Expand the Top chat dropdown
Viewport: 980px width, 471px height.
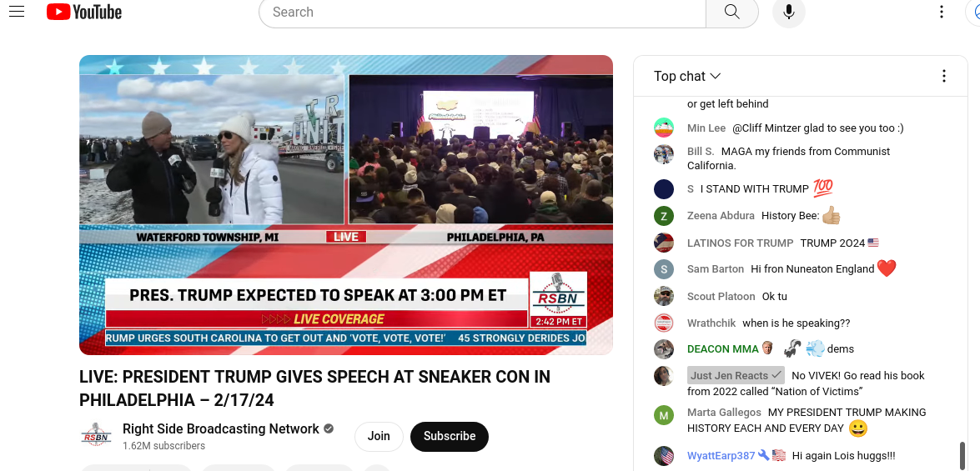click(x=687, y=76)
